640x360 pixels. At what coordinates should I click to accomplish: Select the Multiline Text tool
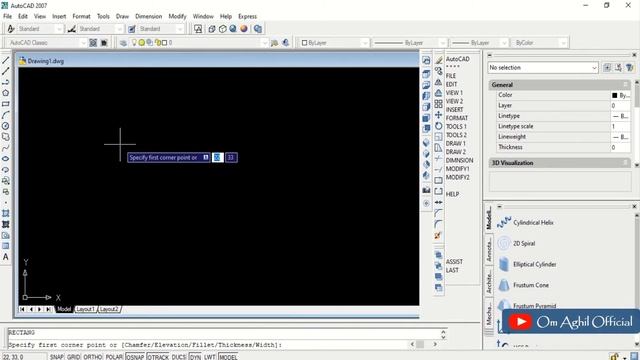click(6, 257)
